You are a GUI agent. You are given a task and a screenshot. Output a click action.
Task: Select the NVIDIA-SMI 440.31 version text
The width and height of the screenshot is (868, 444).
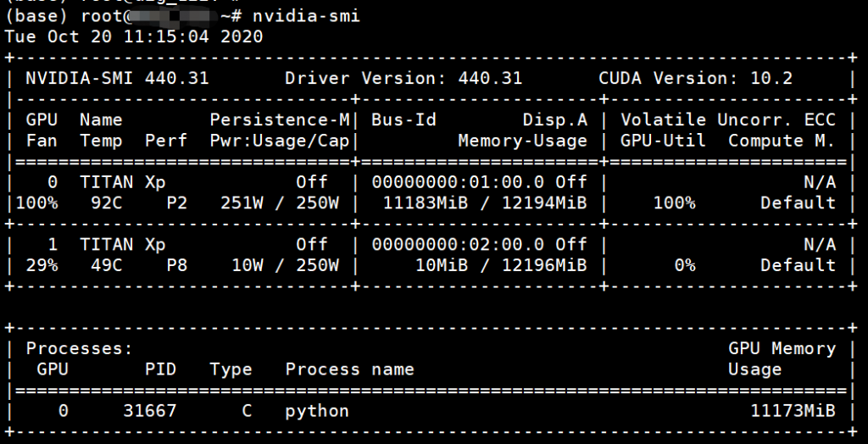coord(117,79)
